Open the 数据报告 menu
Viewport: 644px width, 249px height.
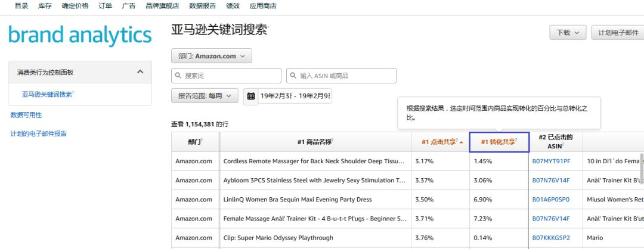coord(203,6)
